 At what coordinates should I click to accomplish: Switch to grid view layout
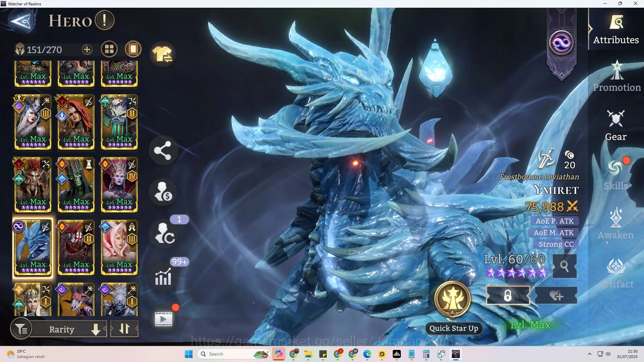coord(109,49)
